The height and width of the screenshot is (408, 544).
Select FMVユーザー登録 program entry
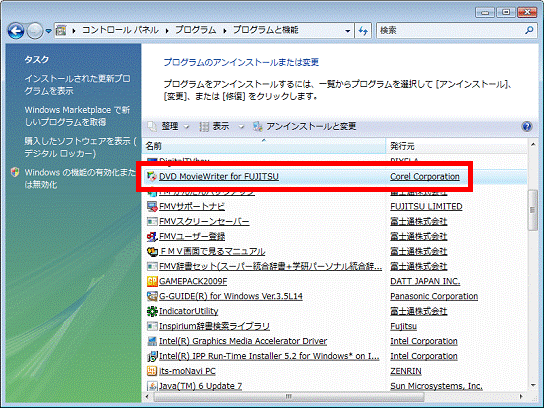coord(192,237)
